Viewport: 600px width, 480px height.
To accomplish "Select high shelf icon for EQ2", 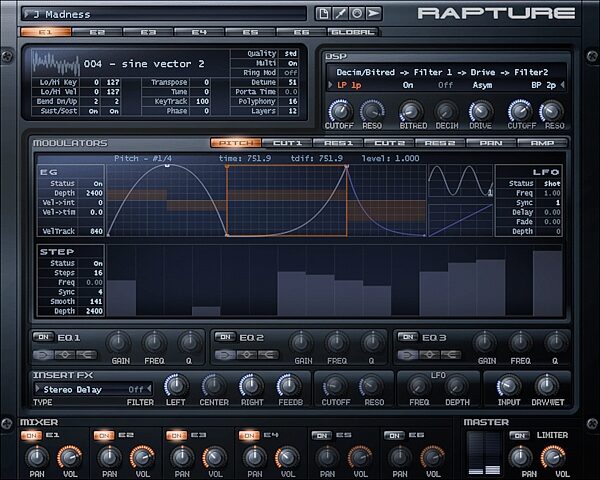I will click(268, 355).
